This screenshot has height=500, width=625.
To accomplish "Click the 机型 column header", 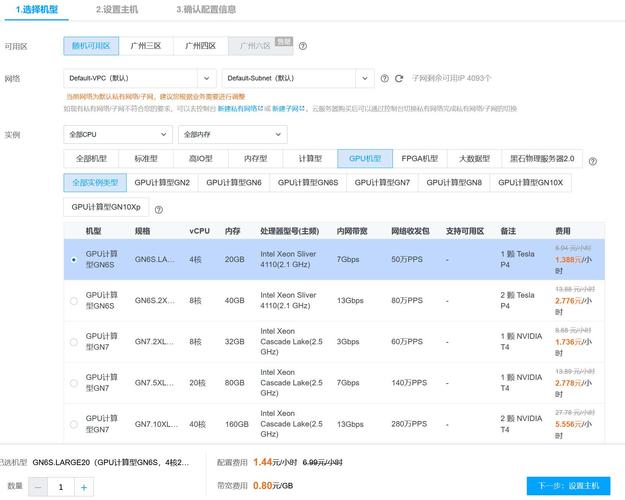I will pos(93,231).
